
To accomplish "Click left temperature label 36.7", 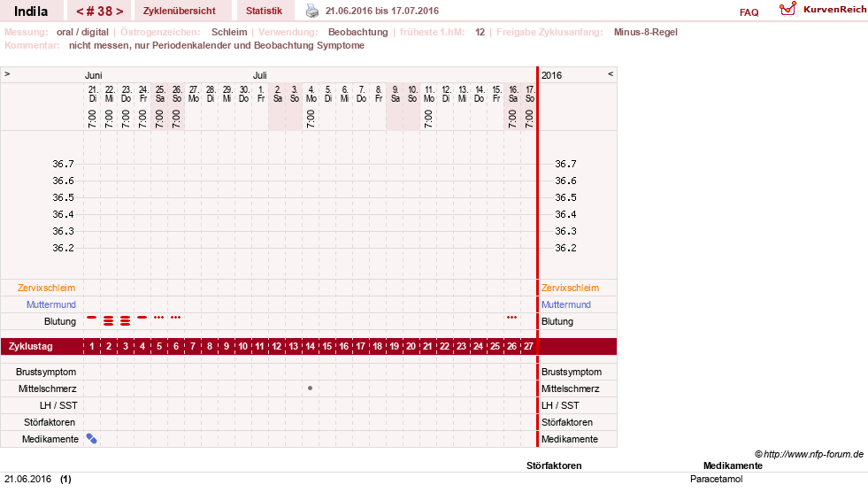I will click(x=63, y=164).
